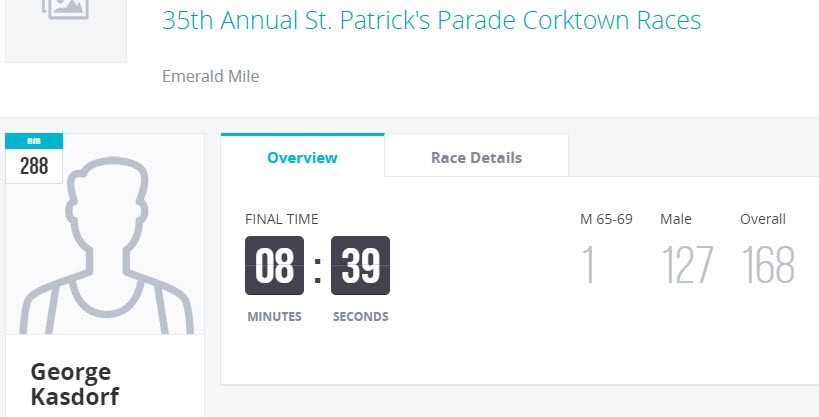
Task: Click the male rank 127
Action: [687, 266]
